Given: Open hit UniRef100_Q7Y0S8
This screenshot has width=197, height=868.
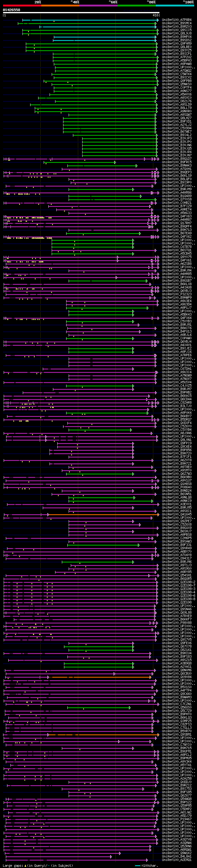Looking at the screenshot, I should (x=177, y=199).
